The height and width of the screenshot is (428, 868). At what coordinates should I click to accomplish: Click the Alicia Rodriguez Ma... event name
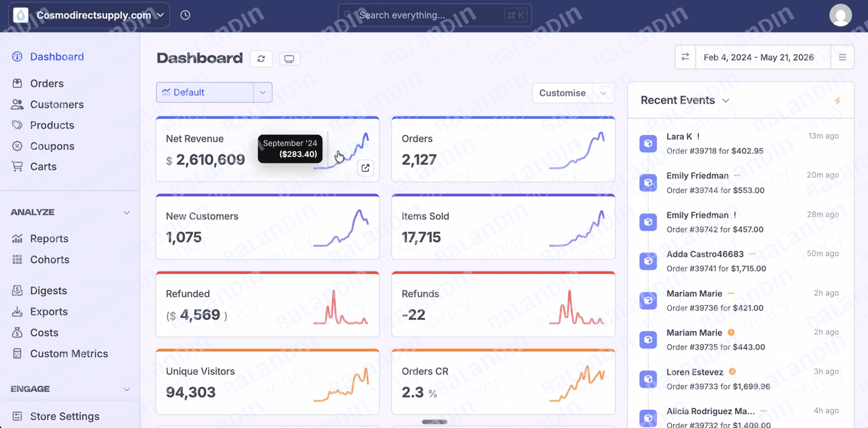[x=710, y=411]
